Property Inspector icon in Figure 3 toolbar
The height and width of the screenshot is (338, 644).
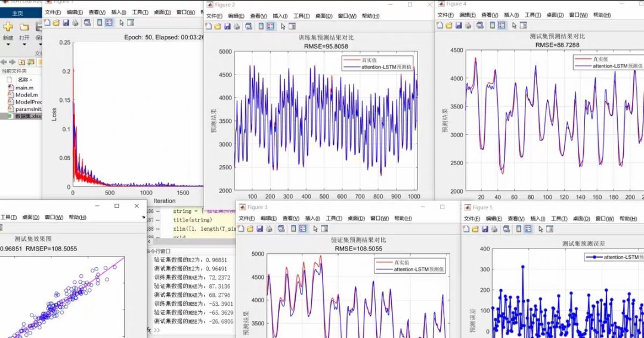(324, 229)
